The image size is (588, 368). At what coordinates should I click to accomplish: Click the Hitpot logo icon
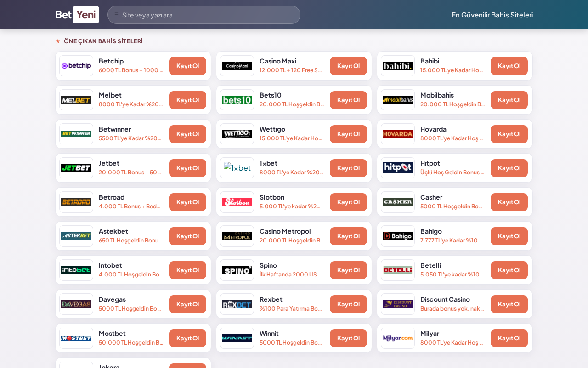click(x=398, y=168)
